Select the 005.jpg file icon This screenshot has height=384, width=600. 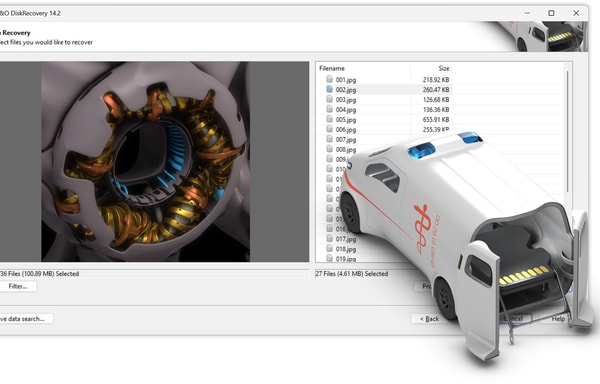coord(329,119)
